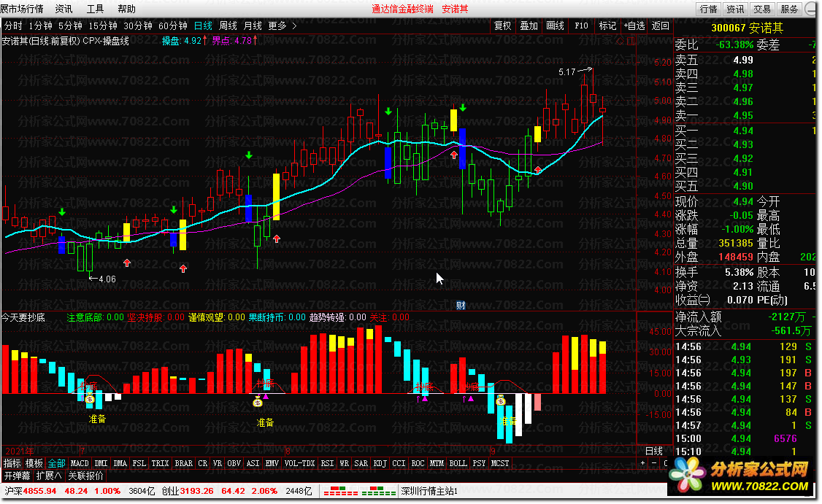
Task: Click the red market breadth icon in the status bar
Action: pos(341,492)
